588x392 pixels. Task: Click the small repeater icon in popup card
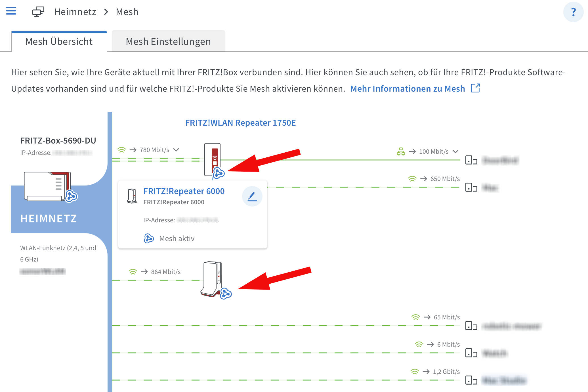pos(132,196)
